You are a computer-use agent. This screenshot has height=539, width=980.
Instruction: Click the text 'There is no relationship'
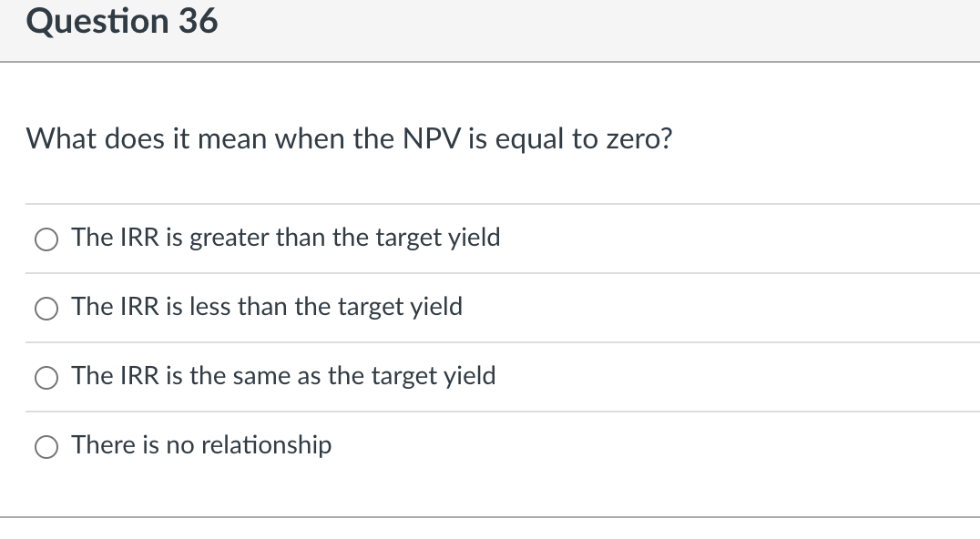[201, 445]
